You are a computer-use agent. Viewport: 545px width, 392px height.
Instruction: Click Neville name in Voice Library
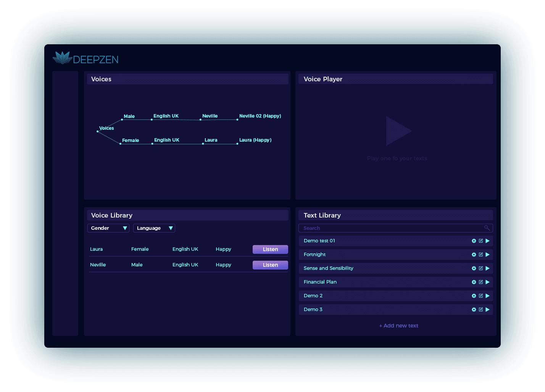coord(98,265)
